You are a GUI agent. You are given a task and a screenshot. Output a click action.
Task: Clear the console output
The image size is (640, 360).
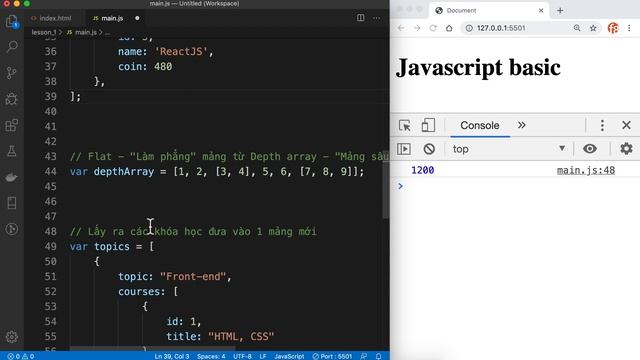click(429, 149)
